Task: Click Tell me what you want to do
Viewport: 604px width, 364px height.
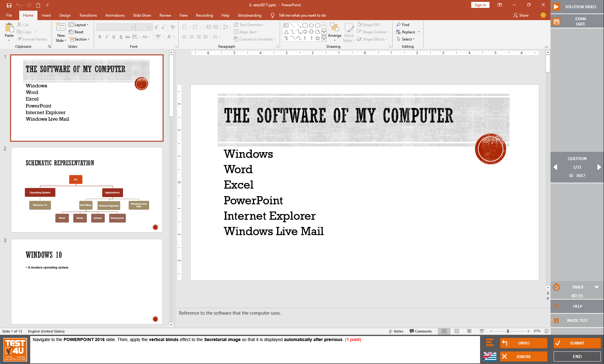Action: point(302,15)
